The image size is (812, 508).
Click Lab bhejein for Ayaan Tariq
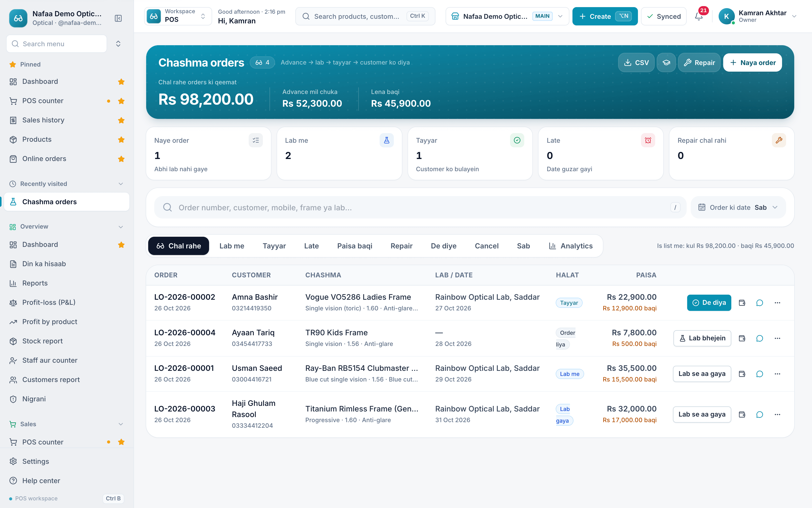(702, 338)
